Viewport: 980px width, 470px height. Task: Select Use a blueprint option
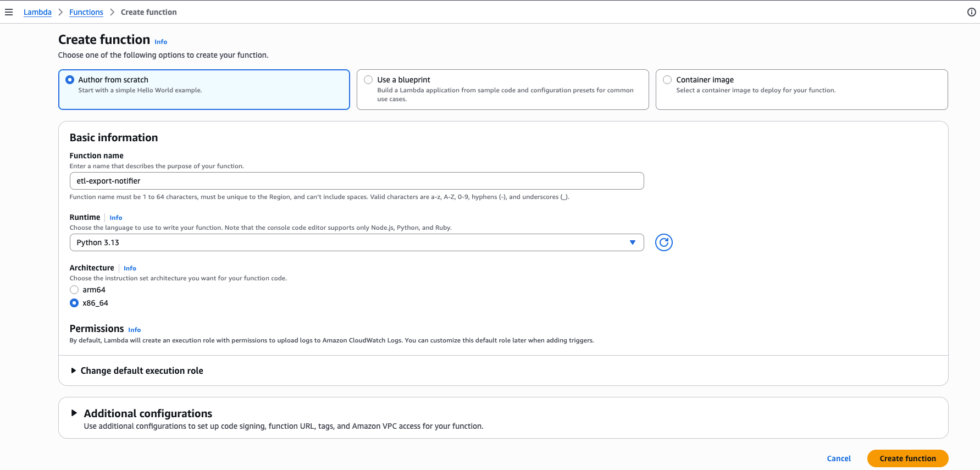click(x=502, y=90)
